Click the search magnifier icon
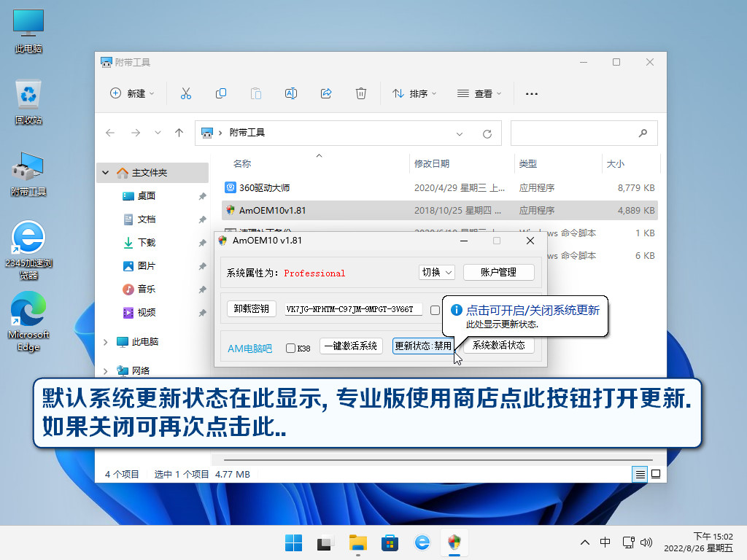 coord(643,133)
